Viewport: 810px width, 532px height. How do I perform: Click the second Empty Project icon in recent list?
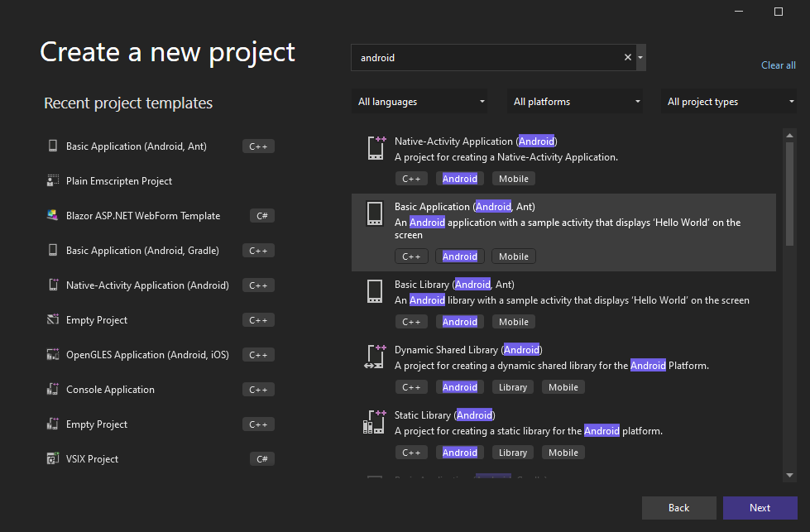(53, 424)
